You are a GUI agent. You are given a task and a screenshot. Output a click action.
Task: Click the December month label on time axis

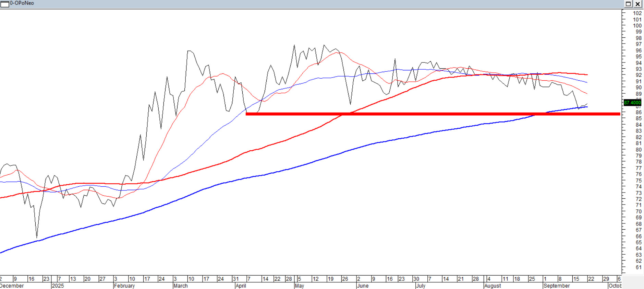tap(12, 286)
